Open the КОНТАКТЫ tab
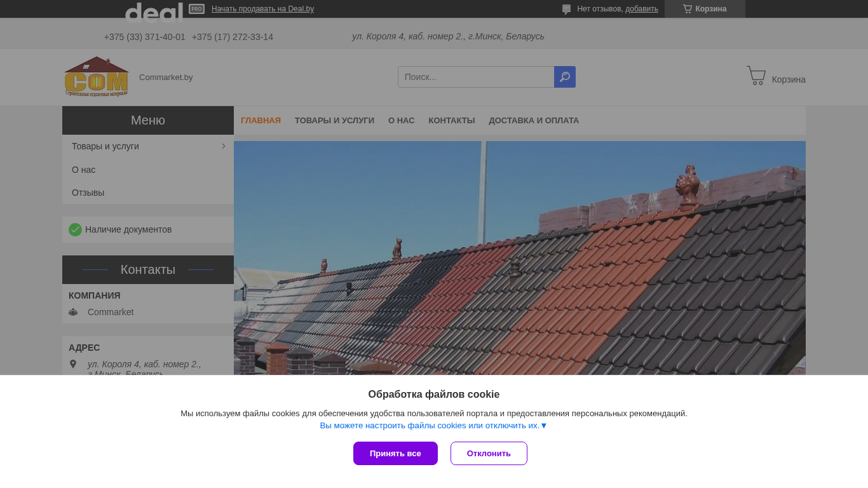 tap(452, 121)
